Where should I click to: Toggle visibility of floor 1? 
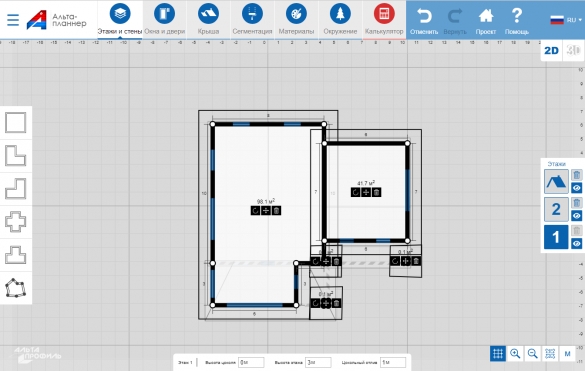point(576,243)
